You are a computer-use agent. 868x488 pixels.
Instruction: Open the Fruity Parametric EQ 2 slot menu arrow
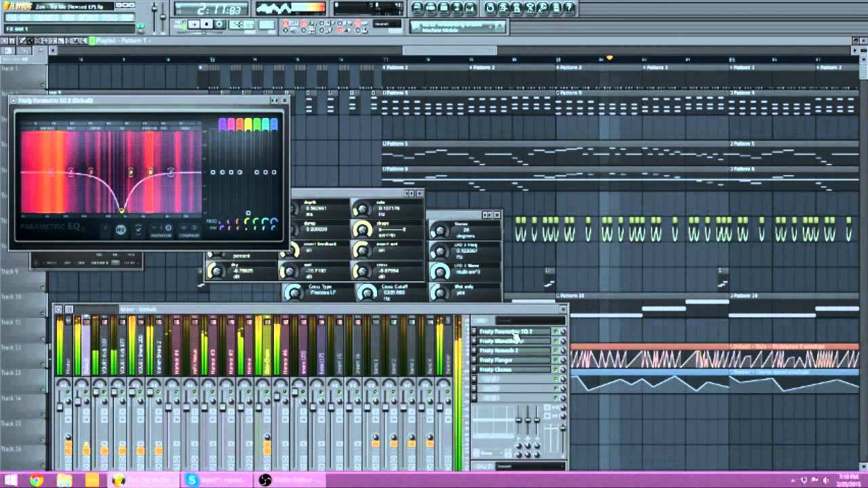click(x=474, y=331)
